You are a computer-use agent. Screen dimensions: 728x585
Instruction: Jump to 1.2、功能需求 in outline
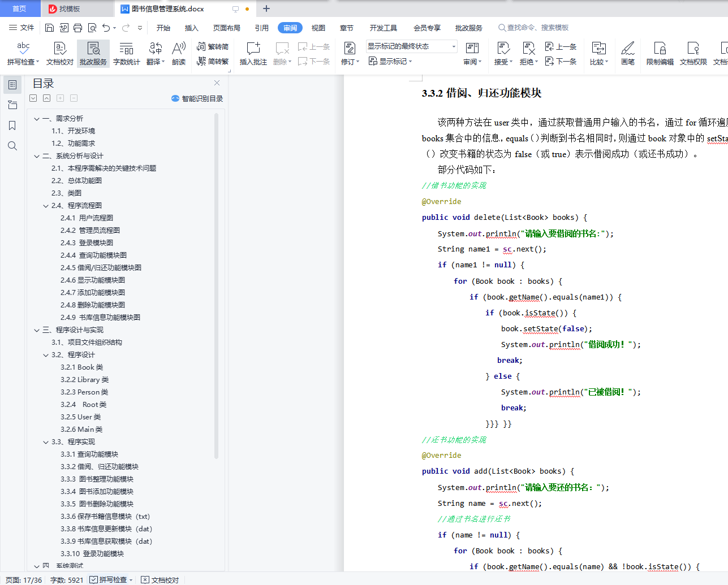click(74, 144)
